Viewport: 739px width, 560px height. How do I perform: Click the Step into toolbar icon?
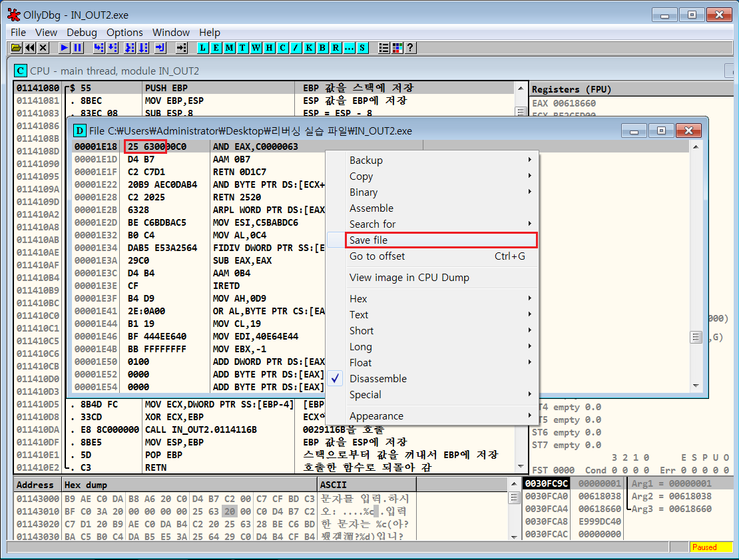pos(99,47)
